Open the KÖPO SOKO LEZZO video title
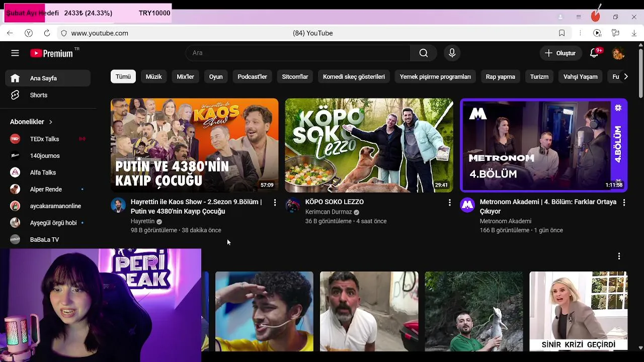Image resolution: width=644 pixels, height=362 pixels. (x=335, y=202)
